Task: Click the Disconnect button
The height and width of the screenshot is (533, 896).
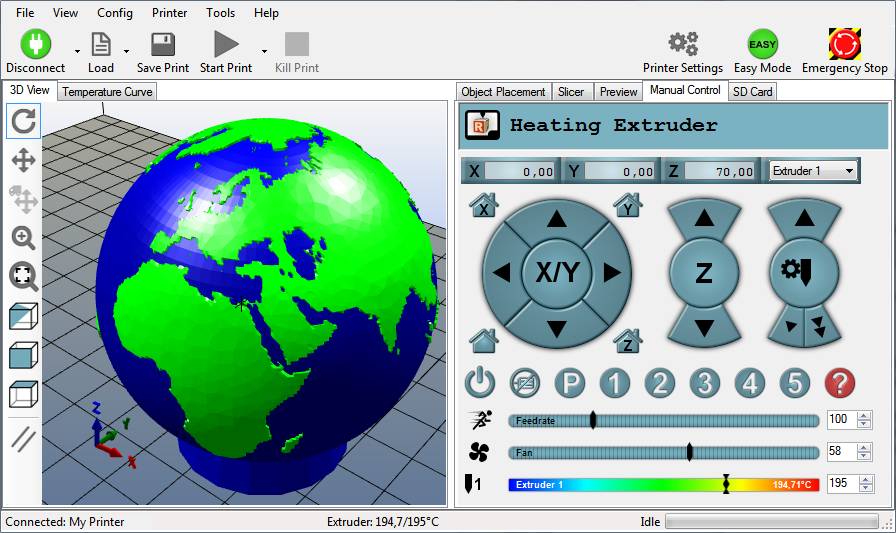Action: (x=35, y=45)
